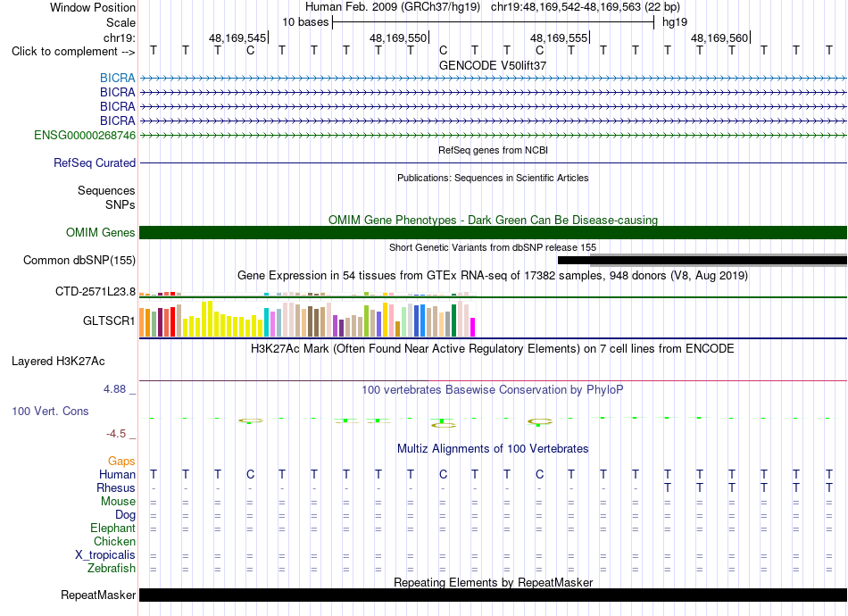Open the OMIM Genes track label

coord(101,232)
